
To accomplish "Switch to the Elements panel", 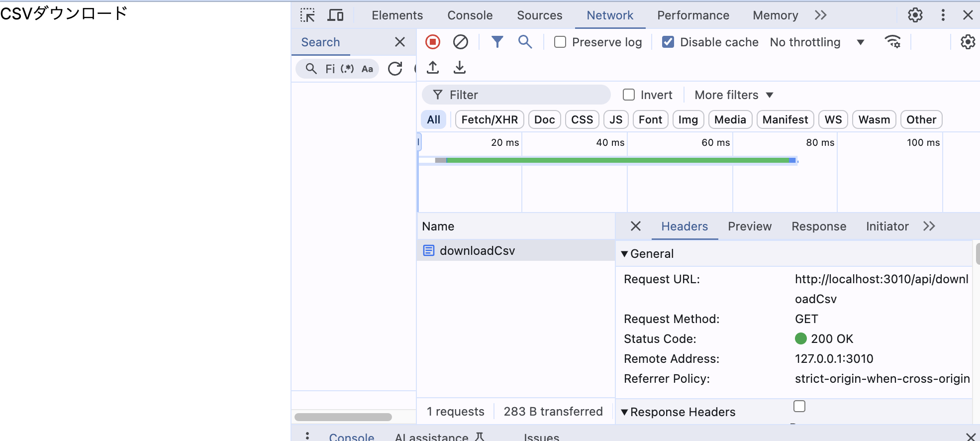I will pyautogui.click(x=397, y=15).
